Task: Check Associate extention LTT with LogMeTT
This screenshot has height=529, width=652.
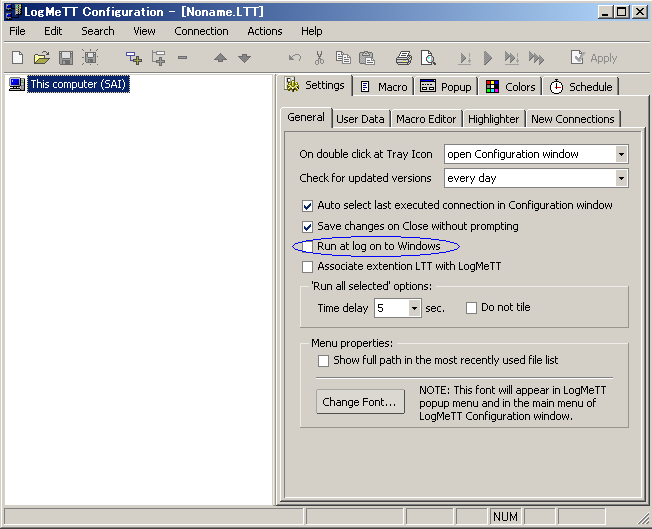Action: (308, 267)
